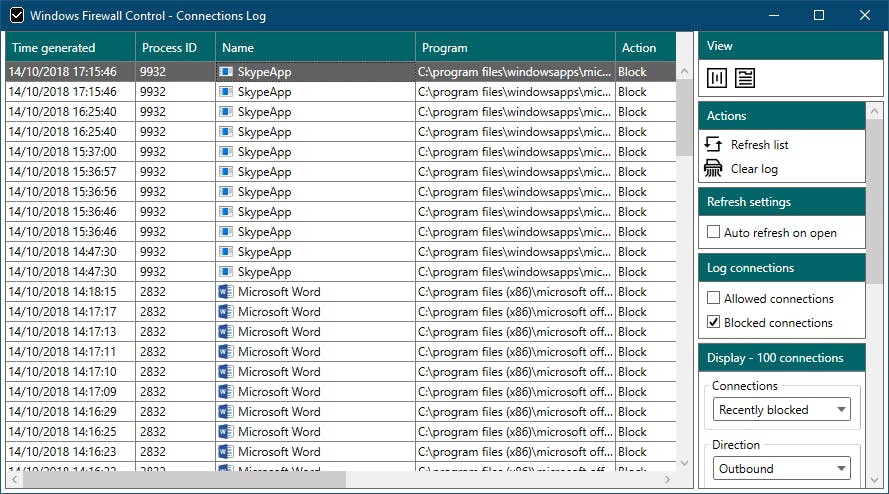Click the Refresh list label
Image resolution: width=889 pixels, height=494 pixels.
pos(759,145)
